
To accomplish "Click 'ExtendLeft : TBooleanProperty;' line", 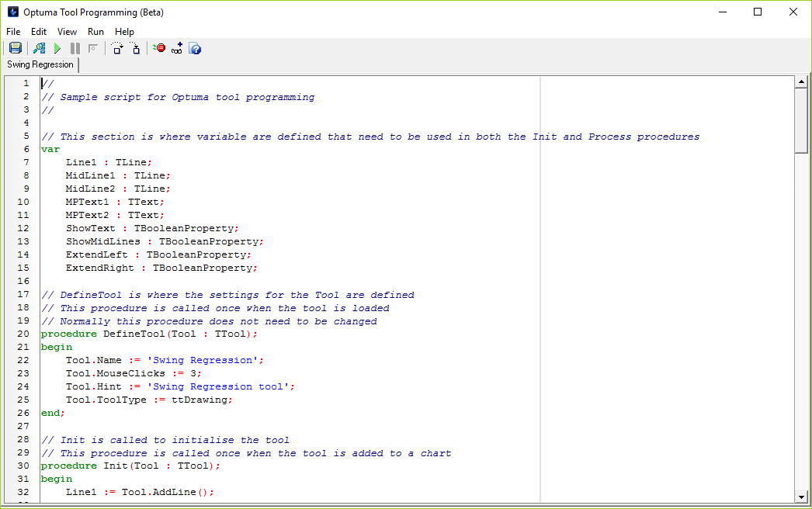I will point(158,254).
